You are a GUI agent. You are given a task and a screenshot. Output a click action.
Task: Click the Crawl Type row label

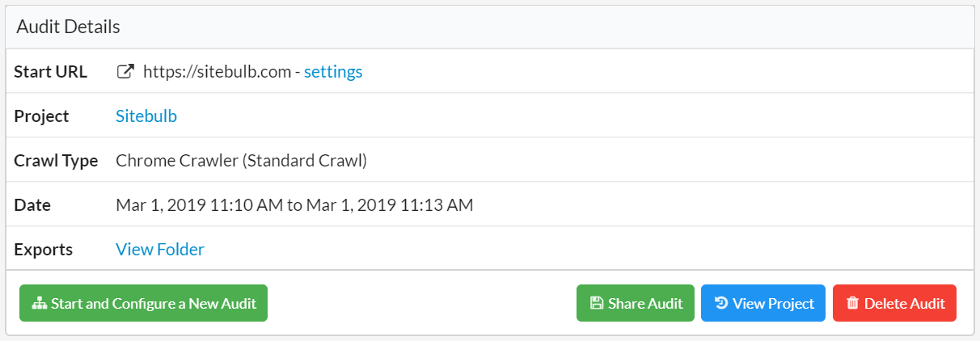[x=56, y=161]
